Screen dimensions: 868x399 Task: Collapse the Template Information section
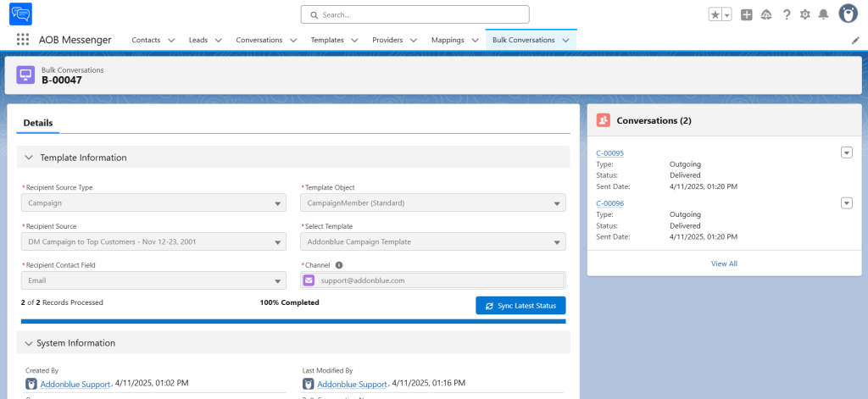tap(30, 158)
